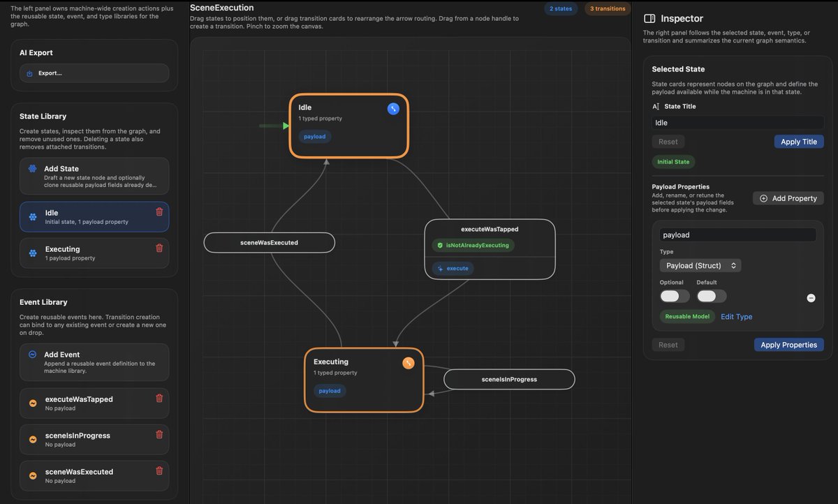Select sceneIsInProgress row in Event Library
This screenshot has width=838, height=504.
point(94,440)
